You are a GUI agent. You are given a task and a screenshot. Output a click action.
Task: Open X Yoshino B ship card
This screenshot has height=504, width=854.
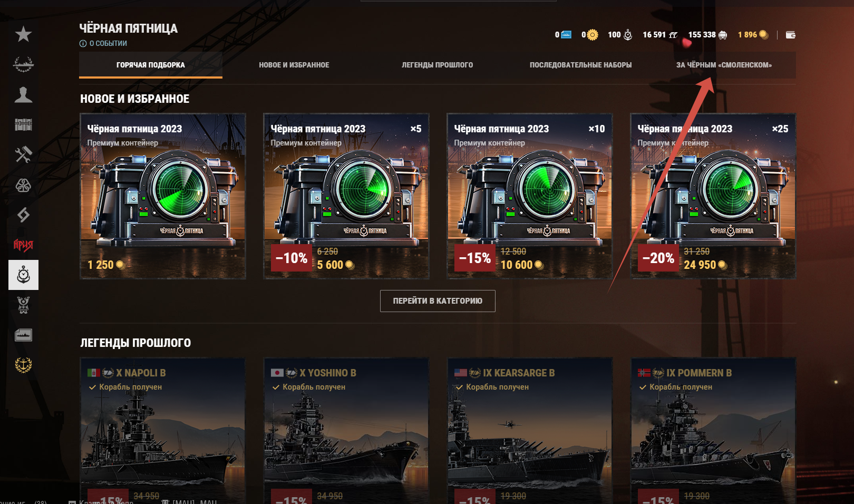pos(346,431)
